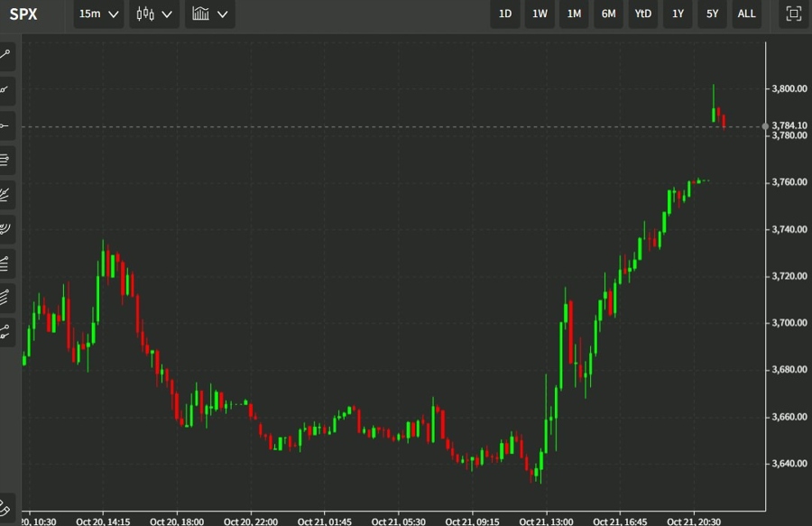Click the current price label 3,784.10

tap(789, 125)
